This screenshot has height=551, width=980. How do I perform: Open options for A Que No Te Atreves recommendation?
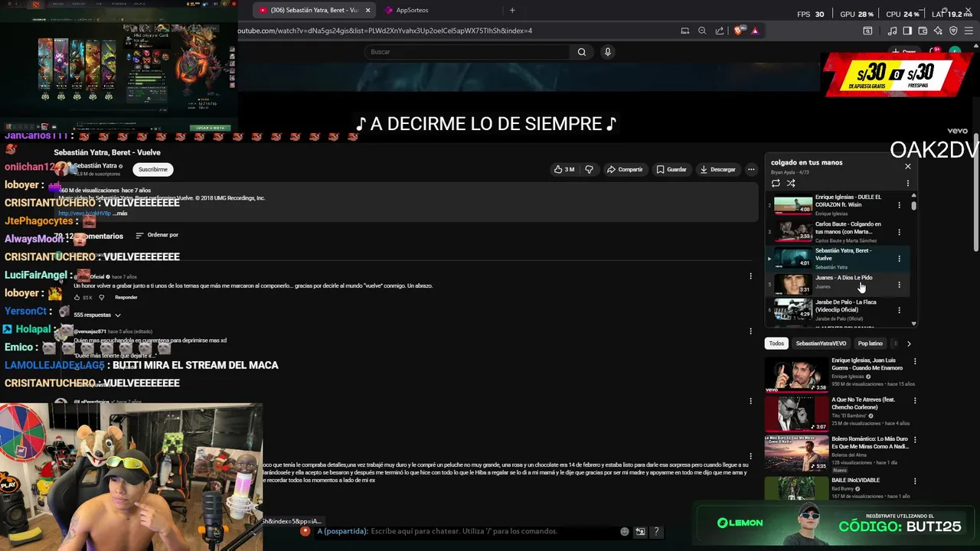tap(915, 401)
